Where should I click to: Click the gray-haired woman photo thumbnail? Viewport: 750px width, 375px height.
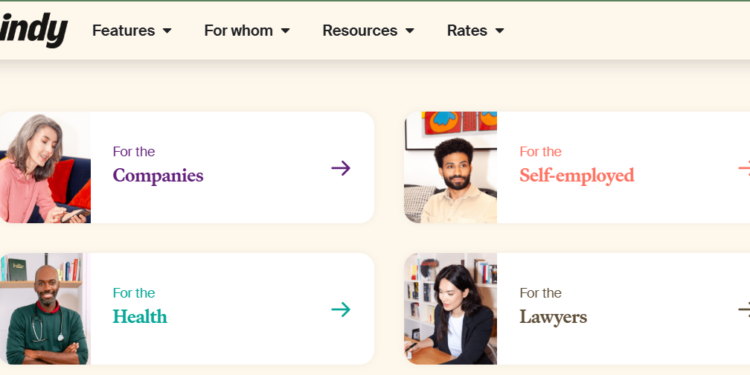pyautogui.click(x=45, y=167)
